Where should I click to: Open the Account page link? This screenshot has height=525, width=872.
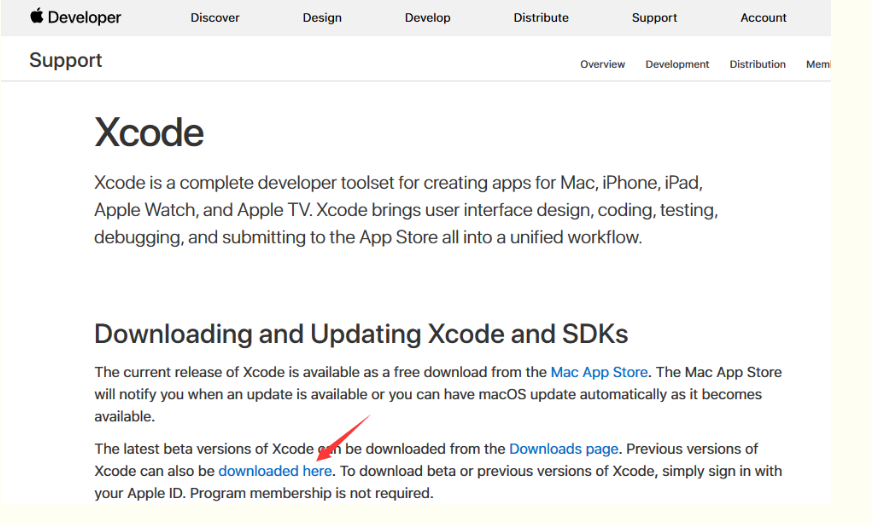click(x=763, y=18)
